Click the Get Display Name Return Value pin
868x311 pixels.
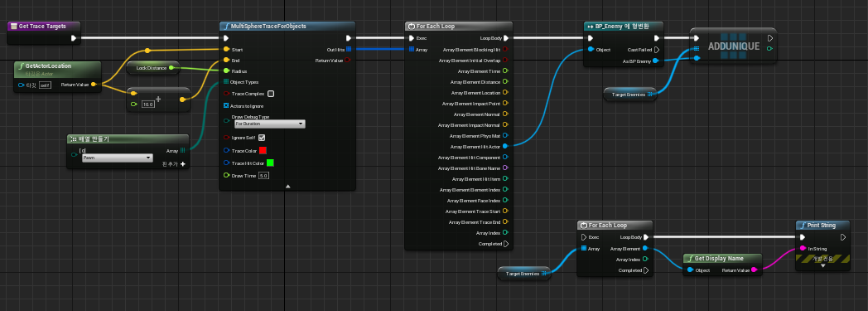click(x=754, y=270)
